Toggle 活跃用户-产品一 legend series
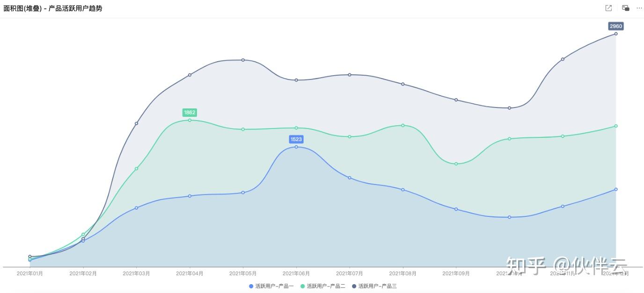Image resolution: width=644 pixels, height=293 pixels. coord(271,286)
